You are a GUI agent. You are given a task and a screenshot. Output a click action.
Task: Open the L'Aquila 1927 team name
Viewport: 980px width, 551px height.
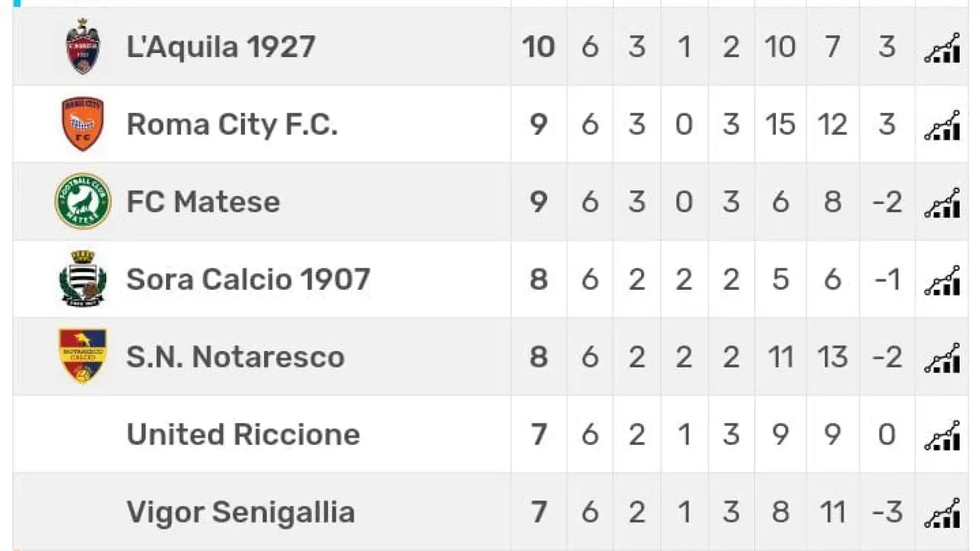pos(220,47)
